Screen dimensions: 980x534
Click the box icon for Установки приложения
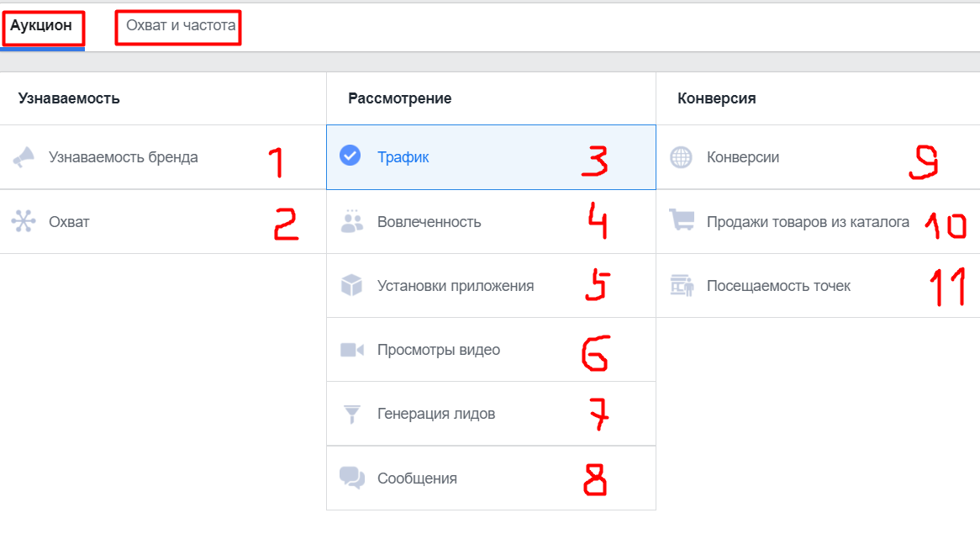[x=351, y=286]
